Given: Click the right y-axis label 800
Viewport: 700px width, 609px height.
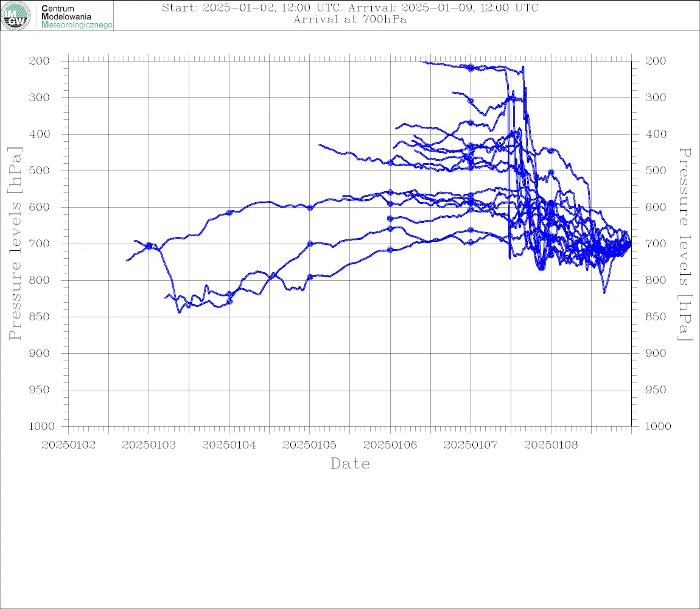Looking at the screenshot, I should point(656,280).
